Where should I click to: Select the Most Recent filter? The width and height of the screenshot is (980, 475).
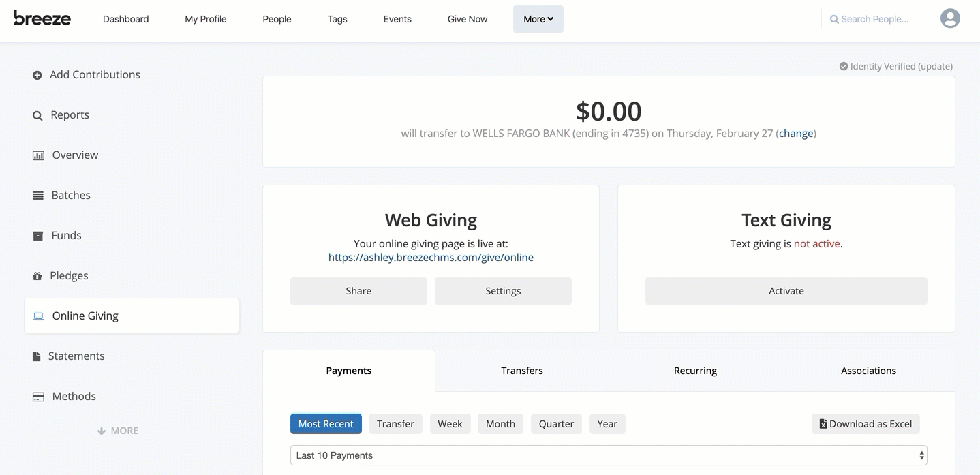[x=326, y=424]
